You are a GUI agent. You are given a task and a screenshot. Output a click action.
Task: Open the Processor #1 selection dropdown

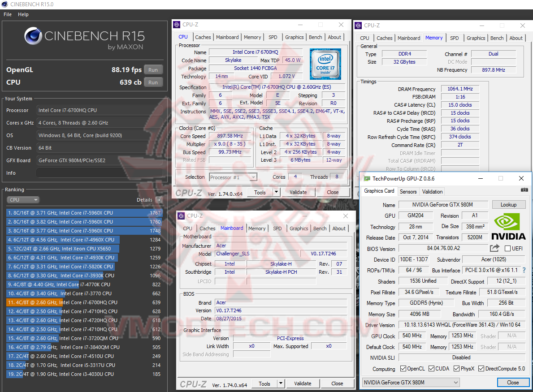[233, 177]
